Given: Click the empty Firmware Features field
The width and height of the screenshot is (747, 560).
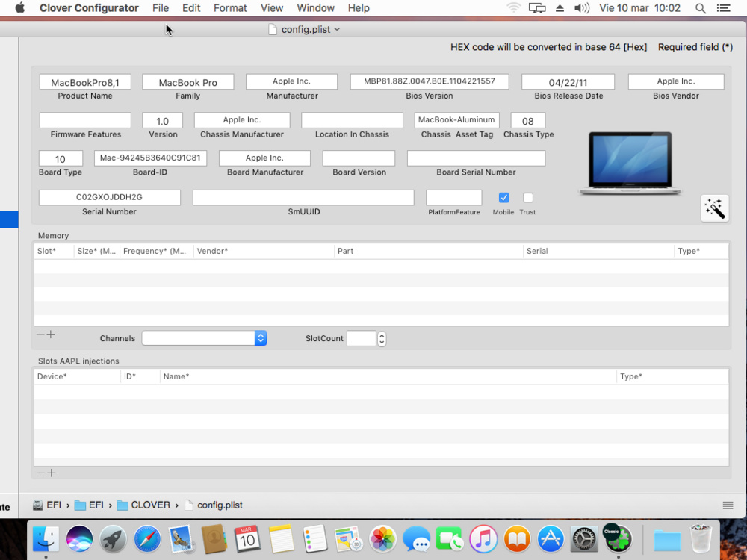Looking at the screenshot, I should pyautogui.click(x=85, y=120).
